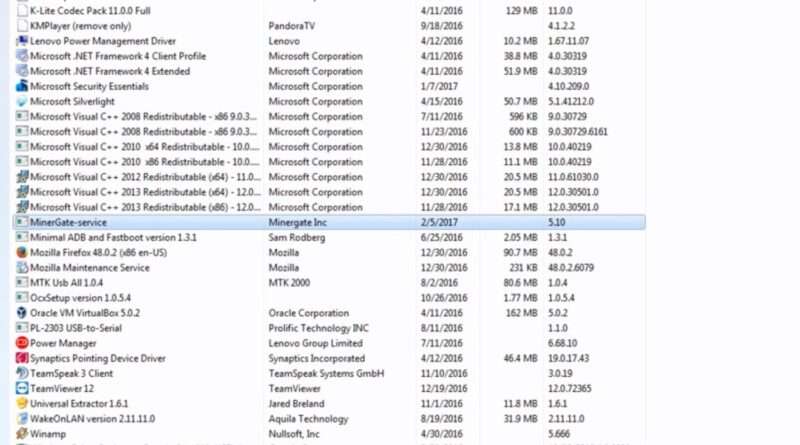Click the .NET Framework 4 Extended icon
This screenshot has width=800, height=445.
(22, 71)
